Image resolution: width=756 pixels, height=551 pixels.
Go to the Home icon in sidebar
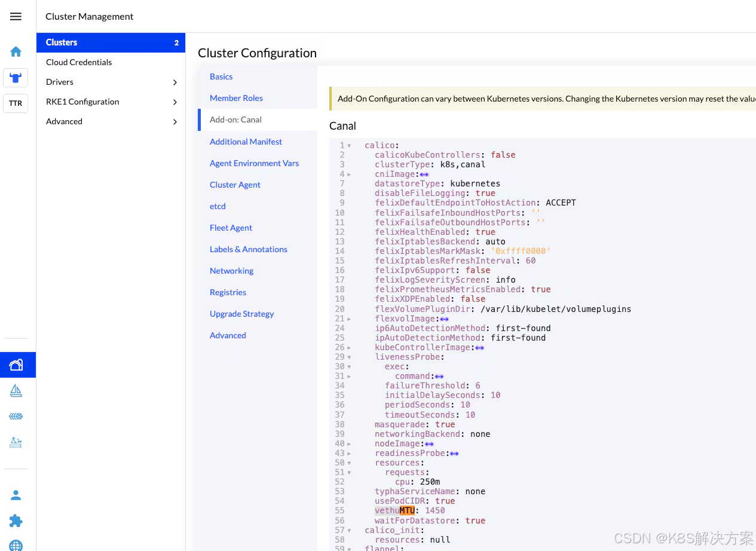click(x=16, y=51)
